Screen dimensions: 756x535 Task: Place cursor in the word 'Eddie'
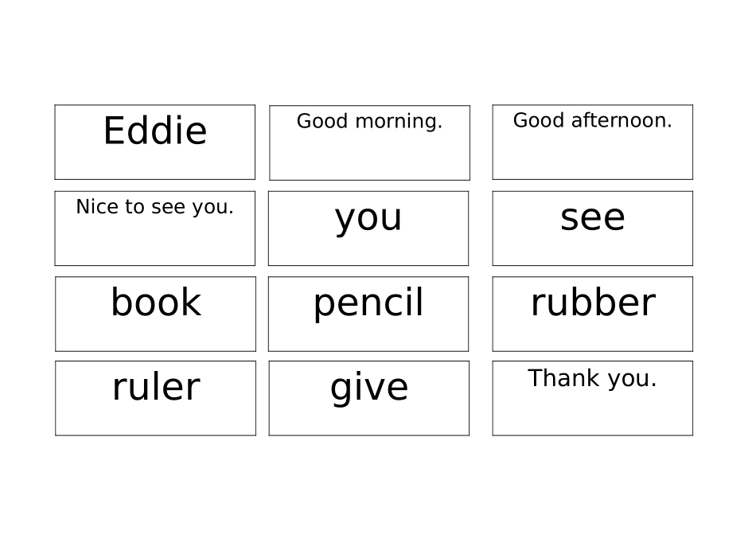[x=155, y=131]
